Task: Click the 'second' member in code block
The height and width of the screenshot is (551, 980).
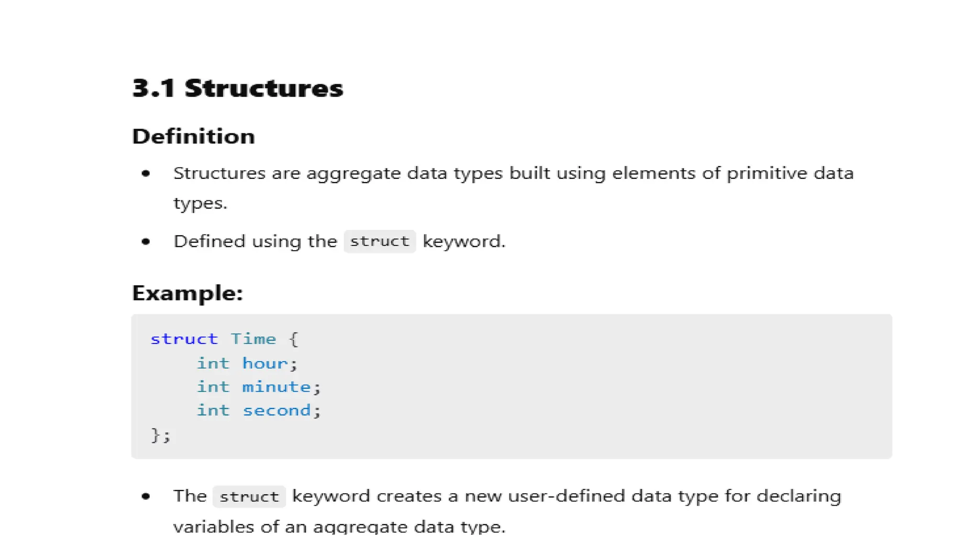Action: pos(277,410)
